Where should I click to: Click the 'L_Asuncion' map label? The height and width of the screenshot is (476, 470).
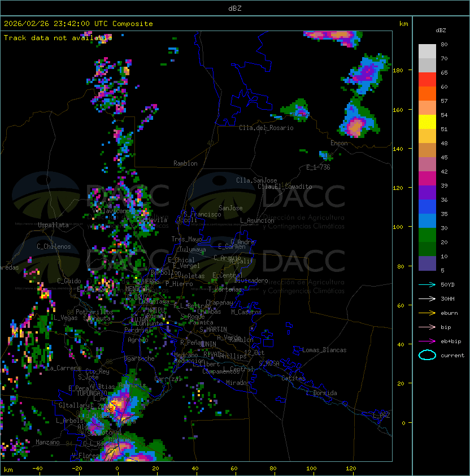[257, 220]
